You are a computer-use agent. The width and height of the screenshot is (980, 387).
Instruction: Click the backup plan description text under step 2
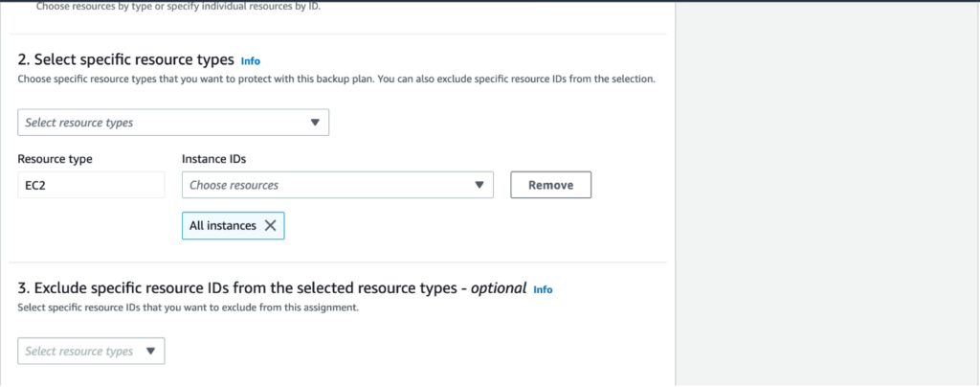coord(336,80)
